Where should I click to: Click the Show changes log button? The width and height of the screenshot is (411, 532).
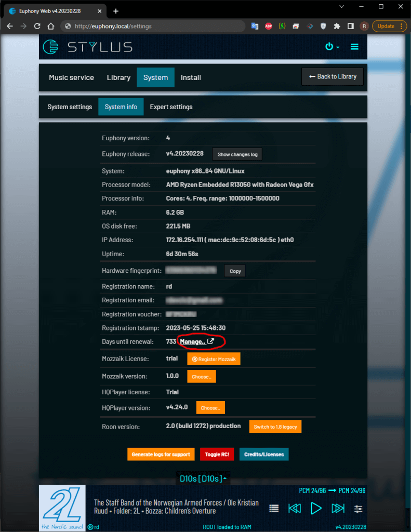tap(237, 154)
